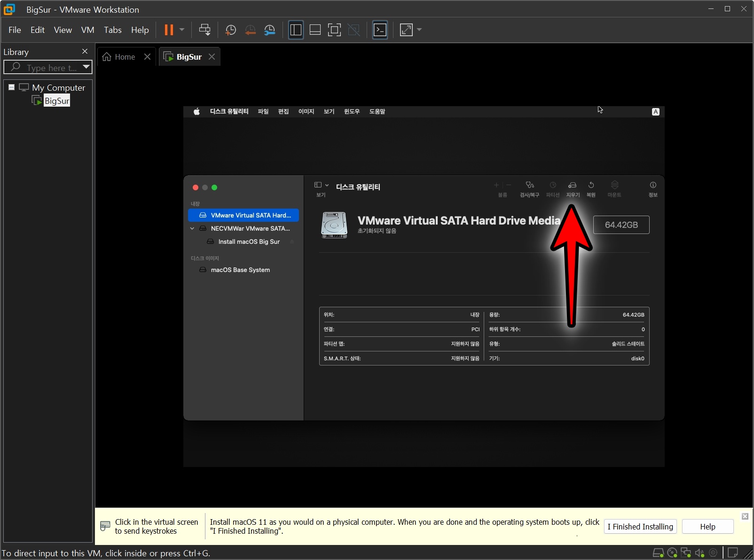
Task: Click the Mount (마운트) toolbar icon
Action: click(x=614, y=185)
